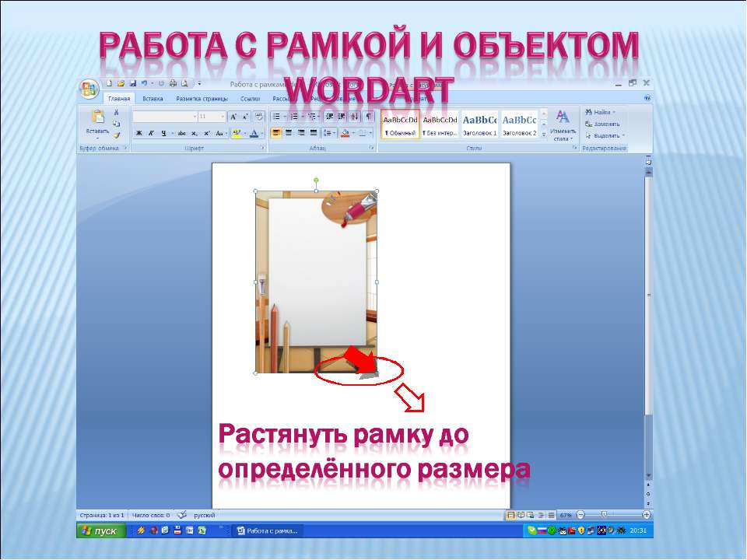Click the Save icon on the Quick Access toolbar
This screenshot has width=747, height=560.
point(133,82)
